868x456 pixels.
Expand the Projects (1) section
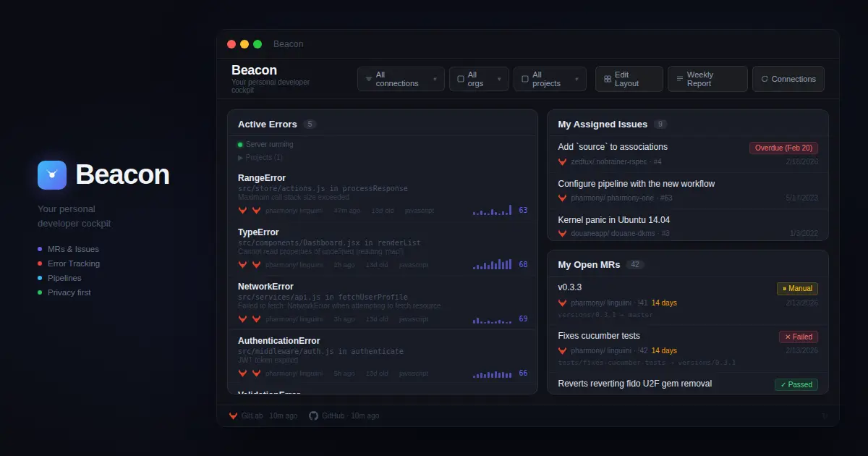260,157
